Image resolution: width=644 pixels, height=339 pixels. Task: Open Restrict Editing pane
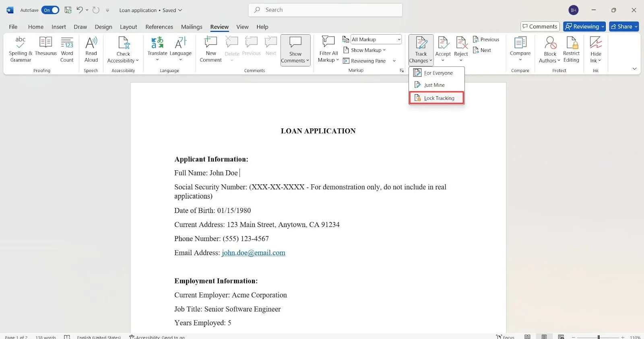click(x=571, y=50)
